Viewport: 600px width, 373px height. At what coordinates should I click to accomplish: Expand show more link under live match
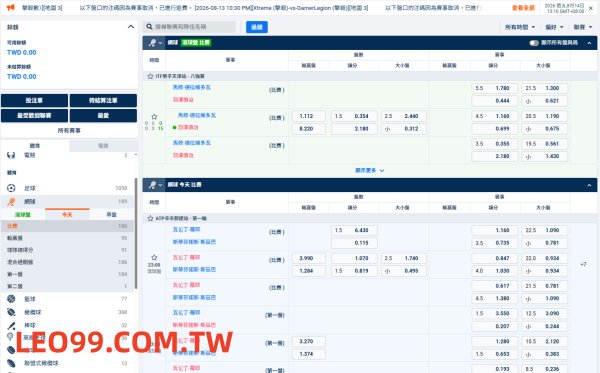[x=369, y=170]
